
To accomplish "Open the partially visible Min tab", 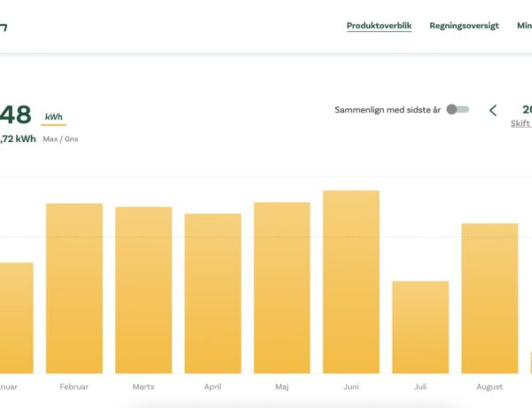I will pos(524,26).
